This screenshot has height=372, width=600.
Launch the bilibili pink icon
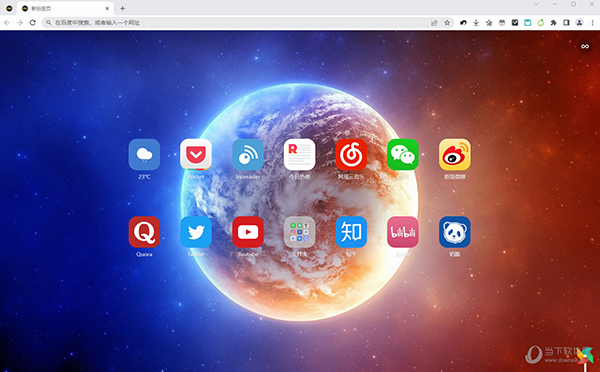pyautogui.click(x=403, y=232)
